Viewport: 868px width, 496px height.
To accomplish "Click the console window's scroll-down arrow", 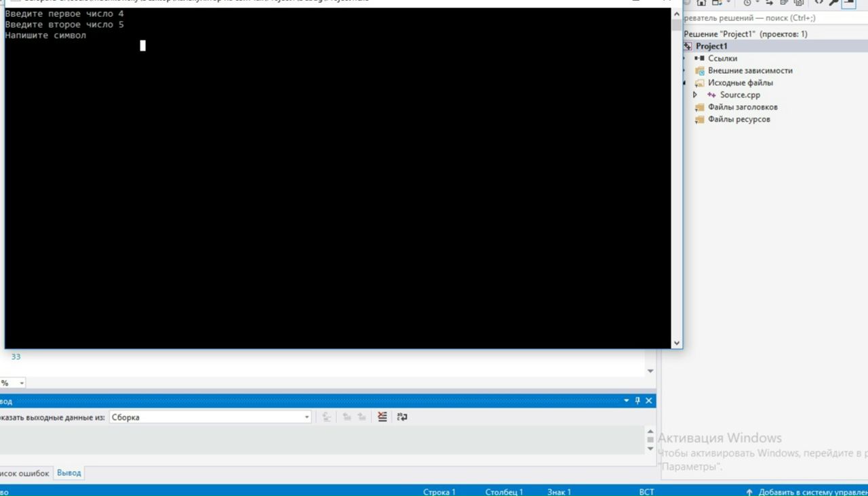I will [676, 344].
